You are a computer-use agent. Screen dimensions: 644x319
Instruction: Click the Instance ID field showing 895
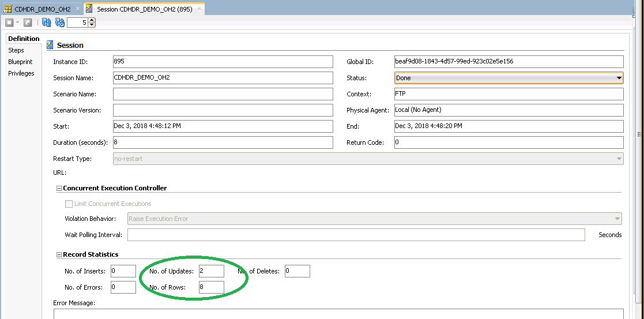223,62
